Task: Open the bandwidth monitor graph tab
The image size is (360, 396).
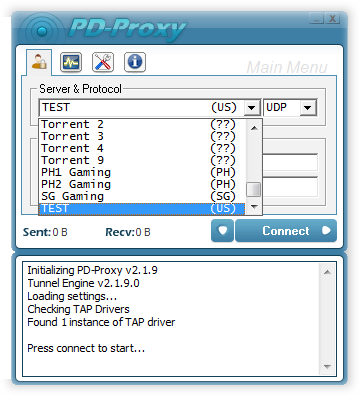Action: click(71, 62)
